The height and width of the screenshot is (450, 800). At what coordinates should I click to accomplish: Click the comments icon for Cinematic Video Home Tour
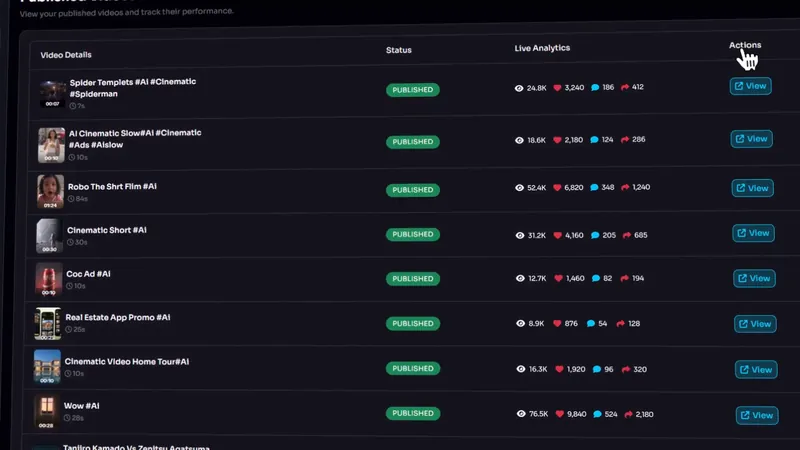597,369
